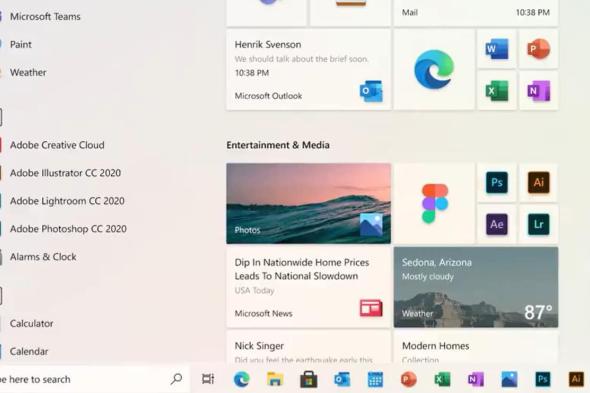This screenshot has width=590, height=393.
Task: Open the Photos live tile
Action: pyautogui.click(x=309, y=203)
